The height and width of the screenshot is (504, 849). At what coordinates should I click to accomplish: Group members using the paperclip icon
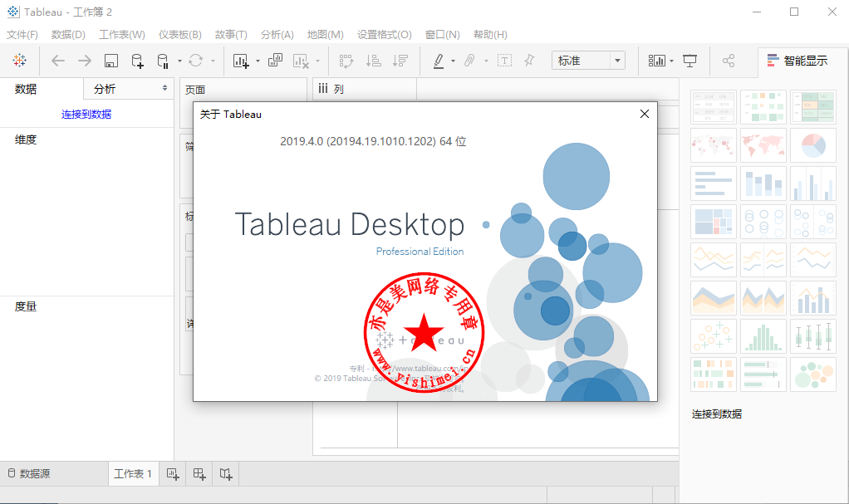point(469,61)
